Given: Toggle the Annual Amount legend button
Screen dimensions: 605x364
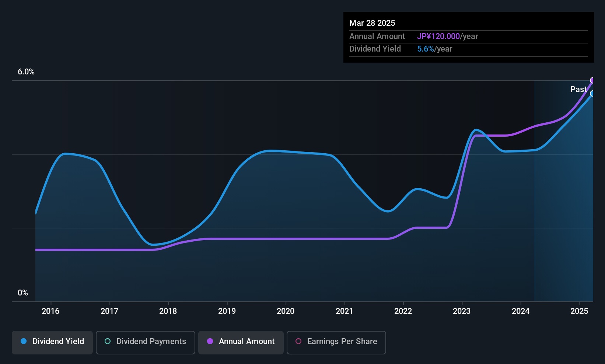Looking at the screenshot, I should (241, 343).
